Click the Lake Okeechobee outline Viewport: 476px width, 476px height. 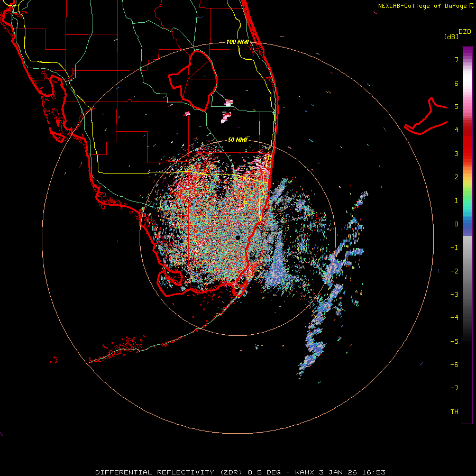(193, 81)
